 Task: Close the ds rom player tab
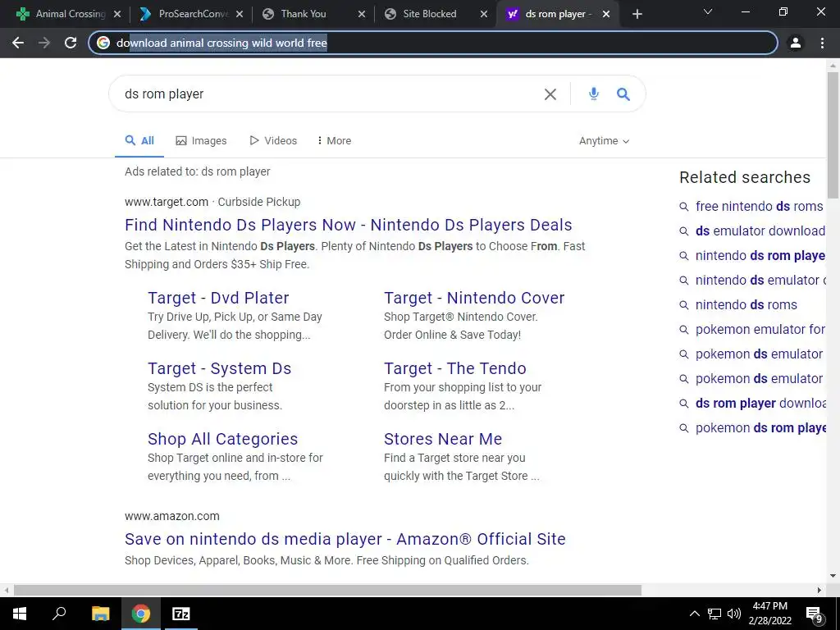coord(606,14)
